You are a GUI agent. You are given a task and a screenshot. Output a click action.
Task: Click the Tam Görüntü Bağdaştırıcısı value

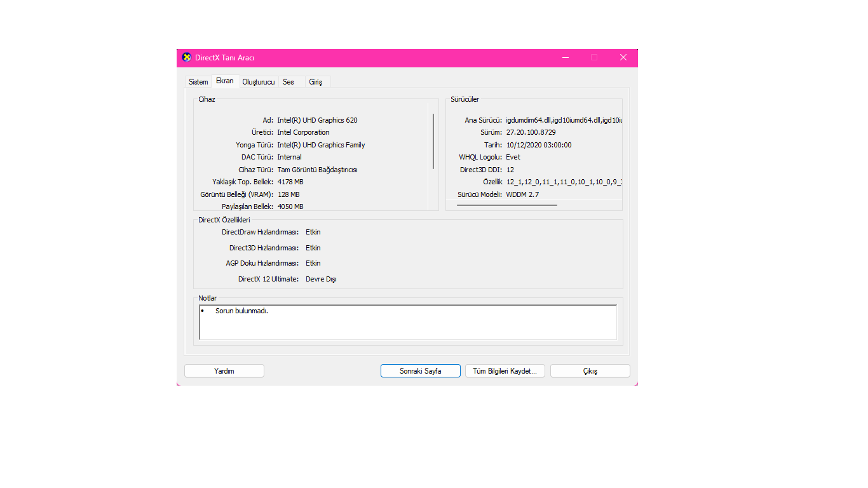(317, 170)
